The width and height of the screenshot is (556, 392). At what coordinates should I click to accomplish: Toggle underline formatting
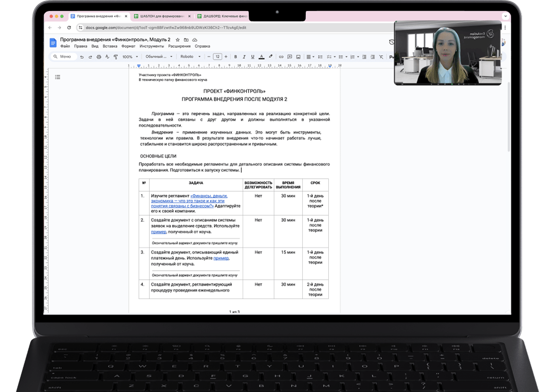(x=253, y=57)
